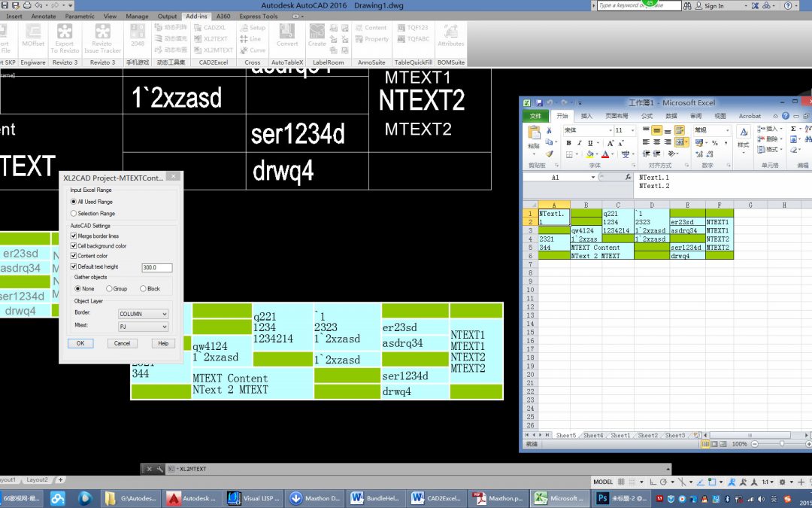Screen dimensions: 812x508
Task: Click OK in XL2CAD dialog
Action: pyautogui.click(x=80, y=343)
